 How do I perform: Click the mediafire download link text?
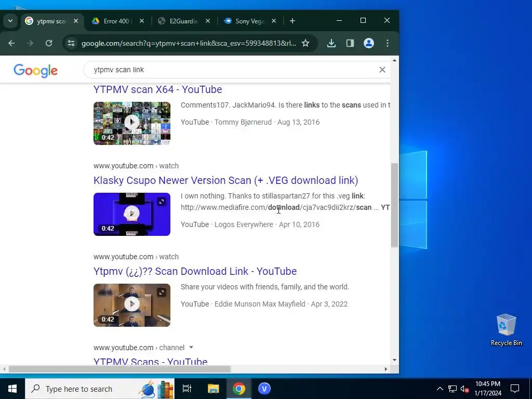coord(276,207)
